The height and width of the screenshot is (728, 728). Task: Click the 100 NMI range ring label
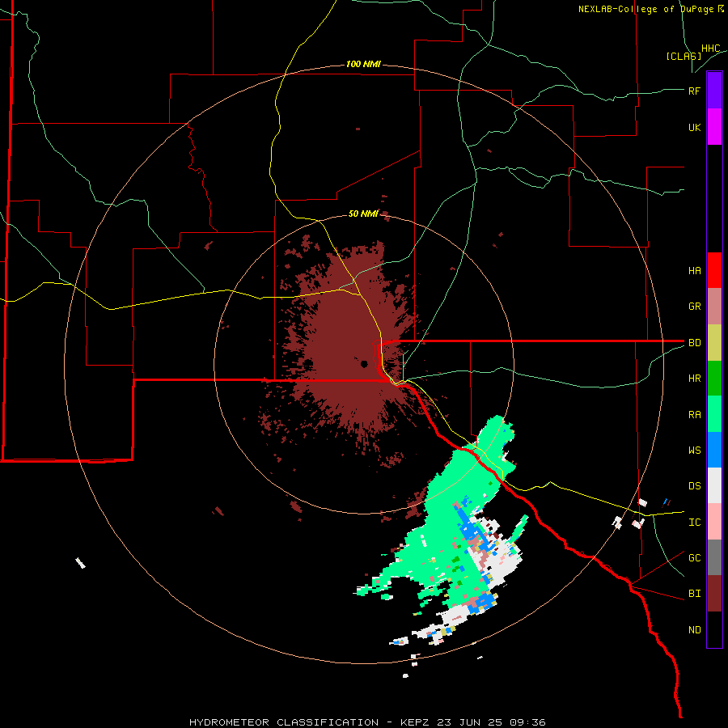(x=363, y=64)
